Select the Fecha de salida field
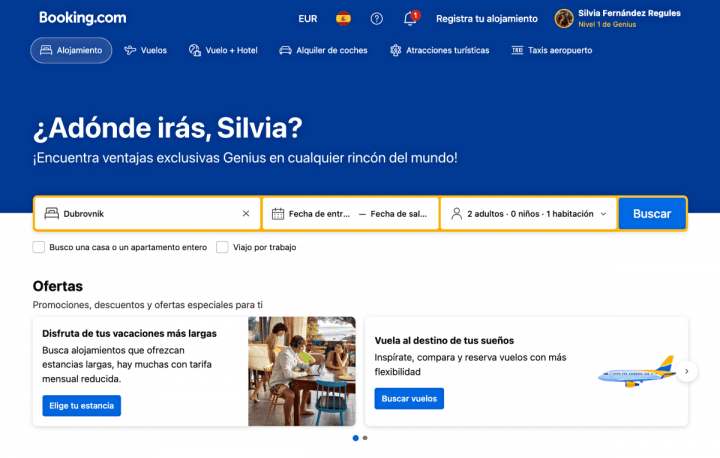The width and height of the screenshot is (720, 458). tap(399, 214)
